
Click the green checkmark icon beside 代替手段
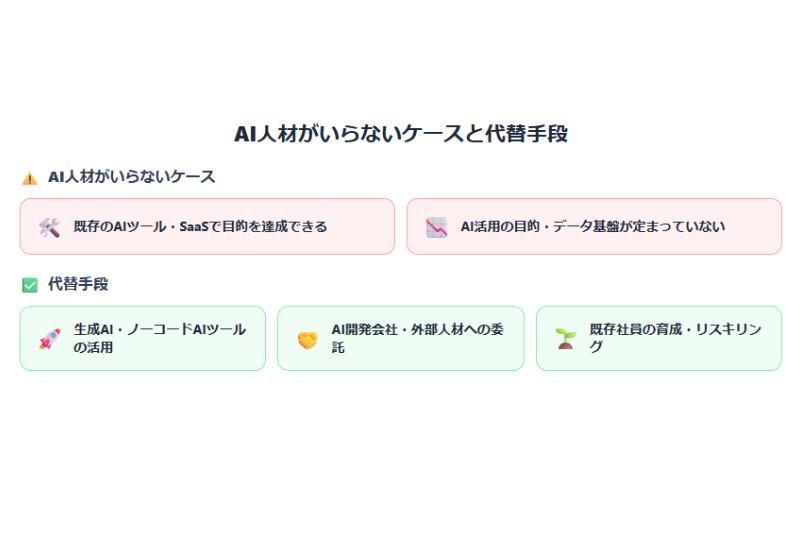(30, 285)
